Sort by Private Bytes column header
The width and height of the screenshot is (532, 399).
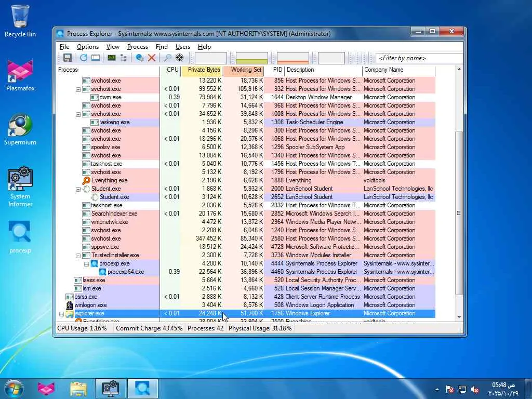tap(202, 70)
